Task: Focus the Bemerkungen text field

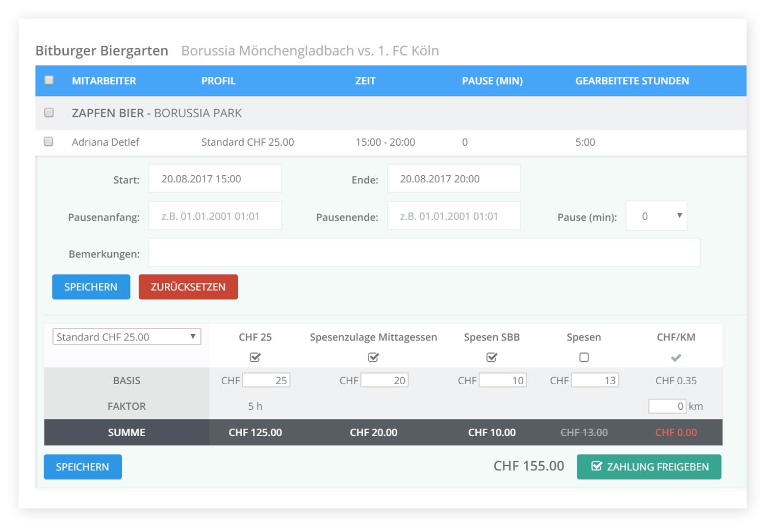Action: 424,253
